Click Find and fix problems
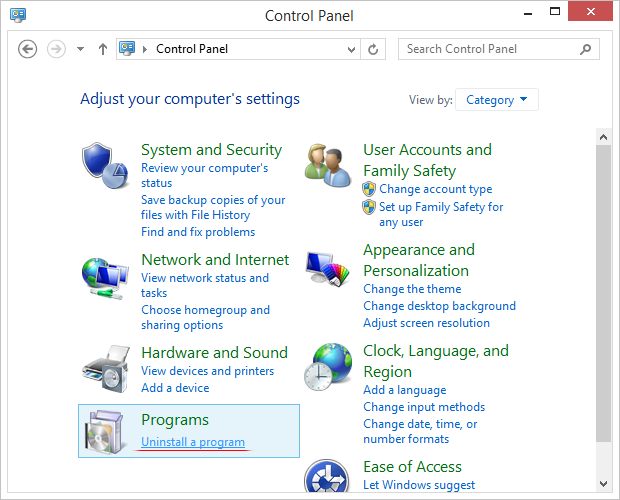This screenshot has width=620, height=500. 198,232
